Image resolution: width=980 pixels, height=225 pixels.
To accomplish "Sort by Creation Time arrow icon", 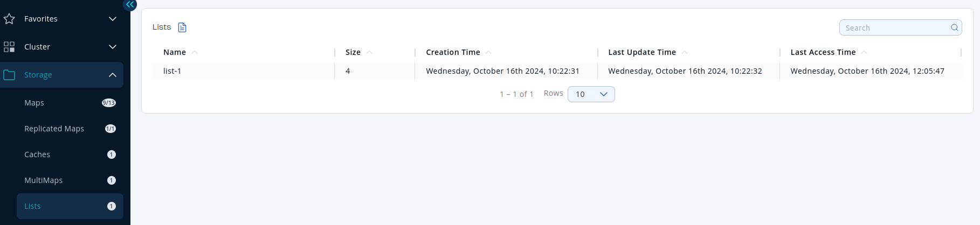I will pos(488,52).
